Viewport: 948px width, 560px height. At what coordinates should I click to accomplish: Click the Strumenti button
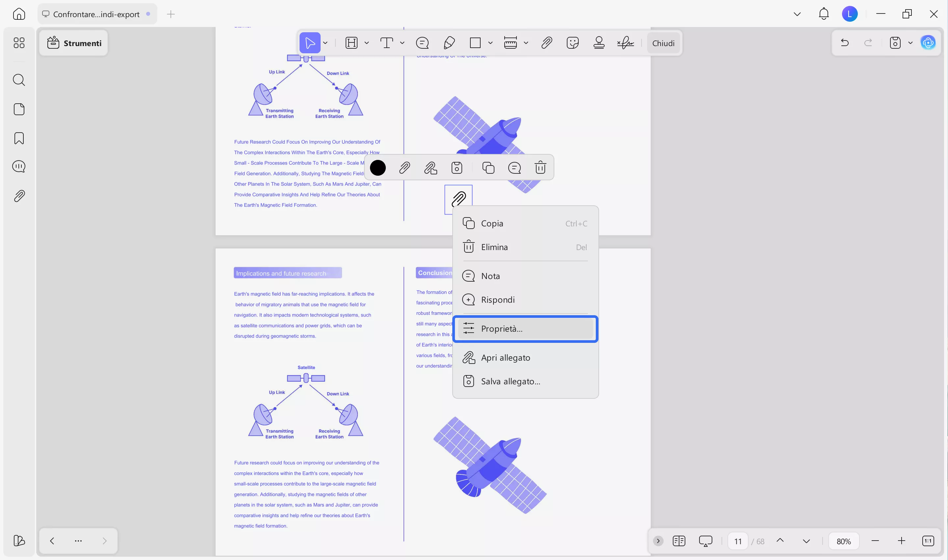click(74, 43)
